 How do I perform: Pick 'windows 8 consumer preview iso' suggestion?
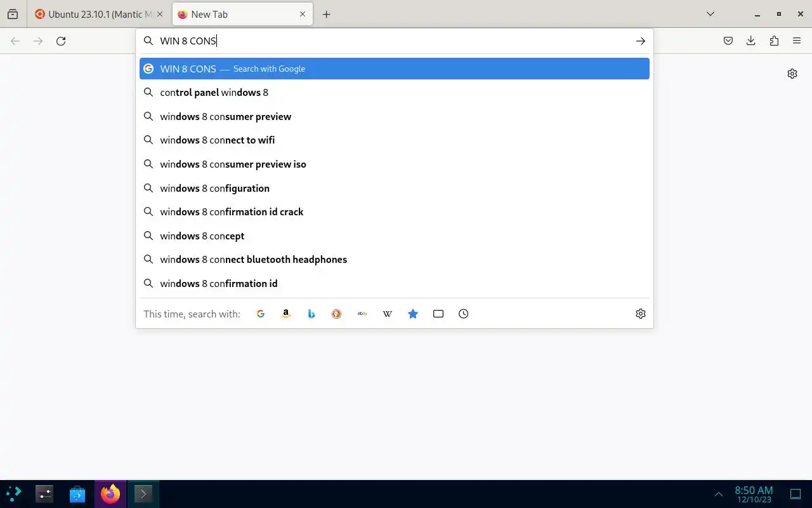click(x=395, y=164)
